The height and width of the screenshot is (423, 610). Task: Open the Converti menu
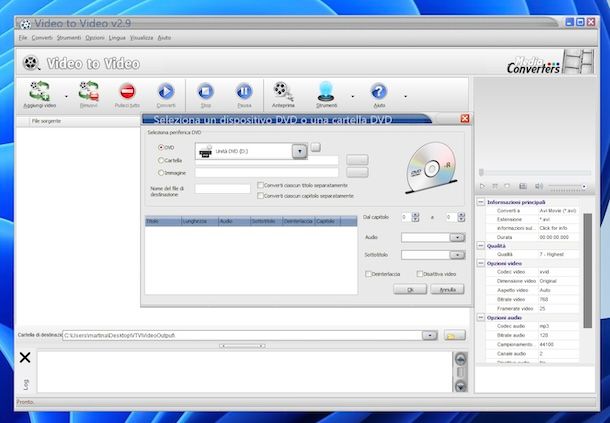coord(42,38)
